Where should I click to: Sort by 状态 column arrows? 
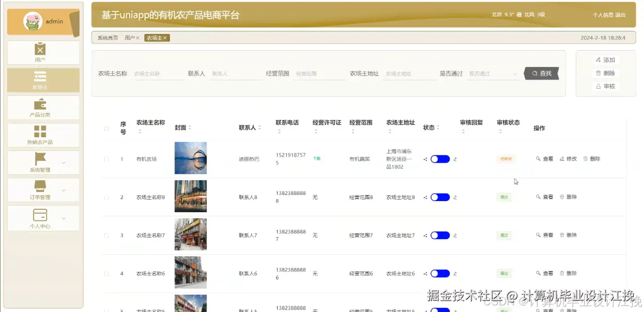tap(438, 128)
